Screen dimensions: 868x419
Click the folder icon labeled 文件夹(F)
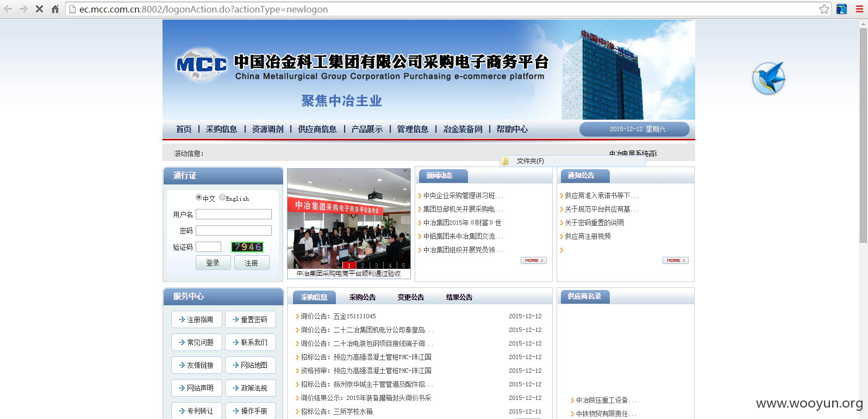pyautogui.click(x=505, y=161)
